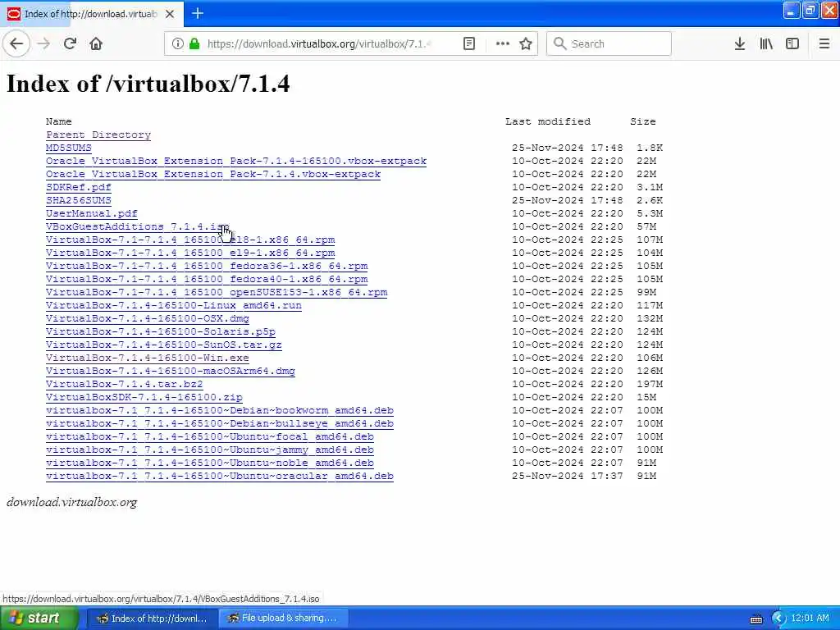Toggle reader view in the address bar

point(468,44)
